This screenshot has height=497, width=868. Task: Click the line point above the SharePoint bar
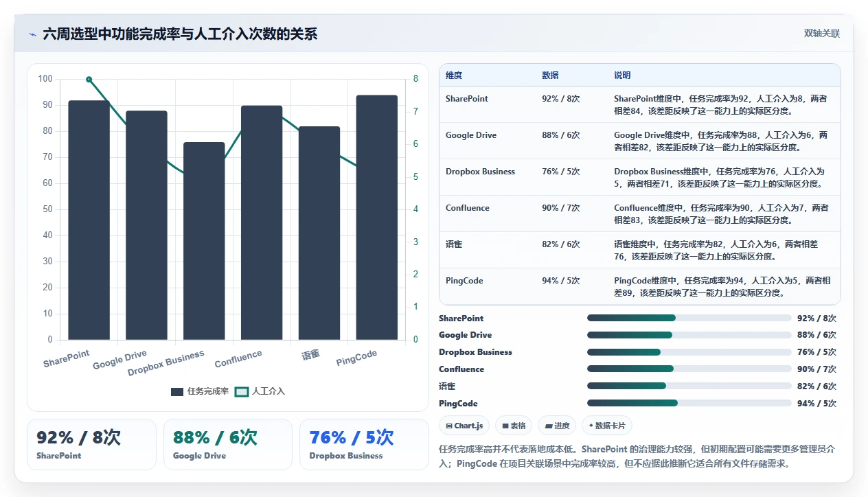[x=89, y=79]
